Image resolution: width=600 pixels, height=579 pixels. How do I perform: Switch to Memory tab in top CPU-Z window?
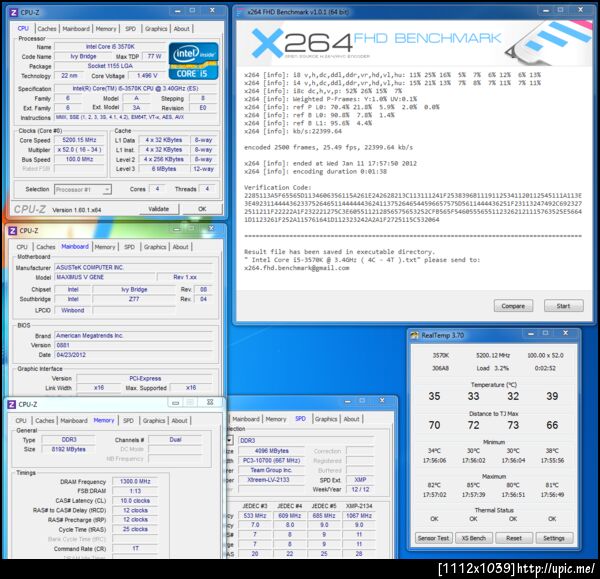click(106, 29)
